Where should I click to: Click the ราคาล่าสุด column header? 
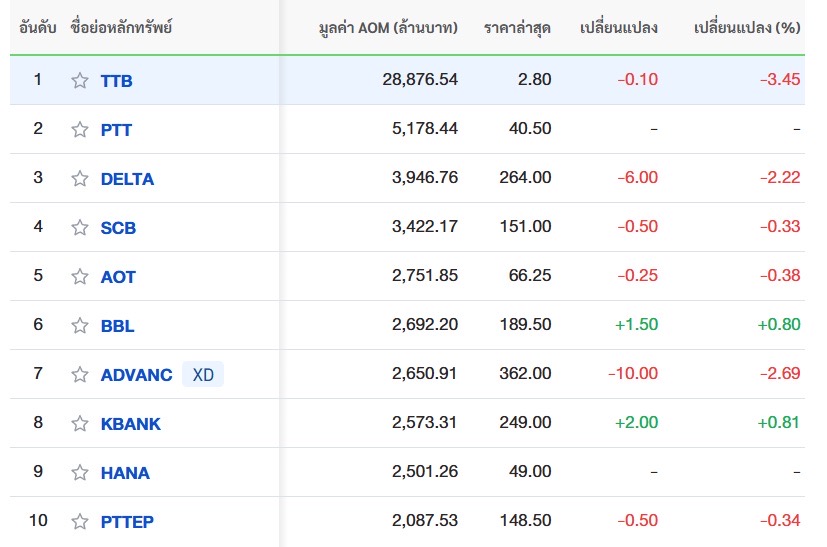517,27
